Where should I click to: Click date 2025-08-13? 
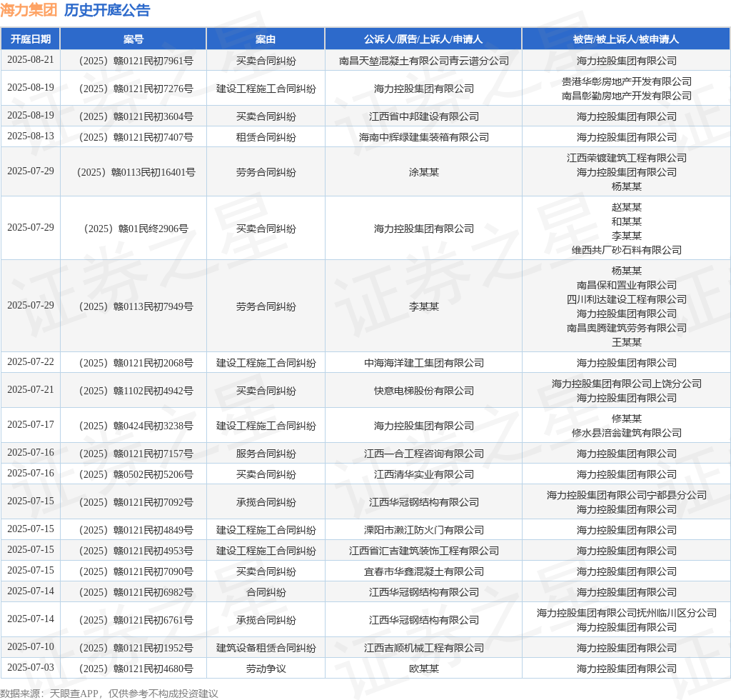[x=31, y=136]
